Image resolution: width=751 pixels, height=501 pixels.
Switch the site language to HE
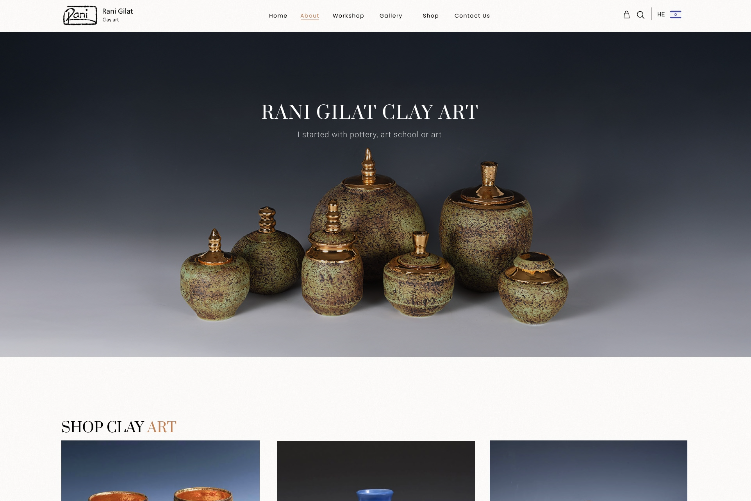[661, 15]
